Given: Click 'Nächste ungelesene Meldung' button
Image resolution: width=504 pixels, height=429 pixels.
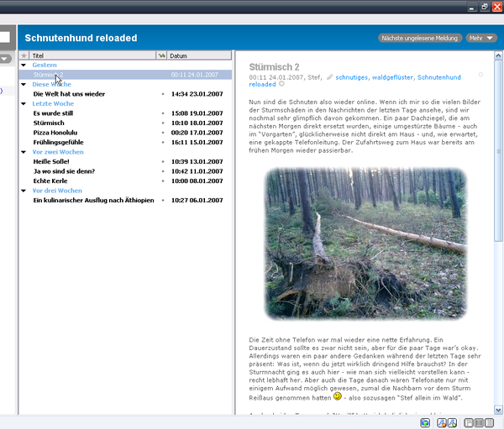Looking at the screenshot, I should coord(419,38).
